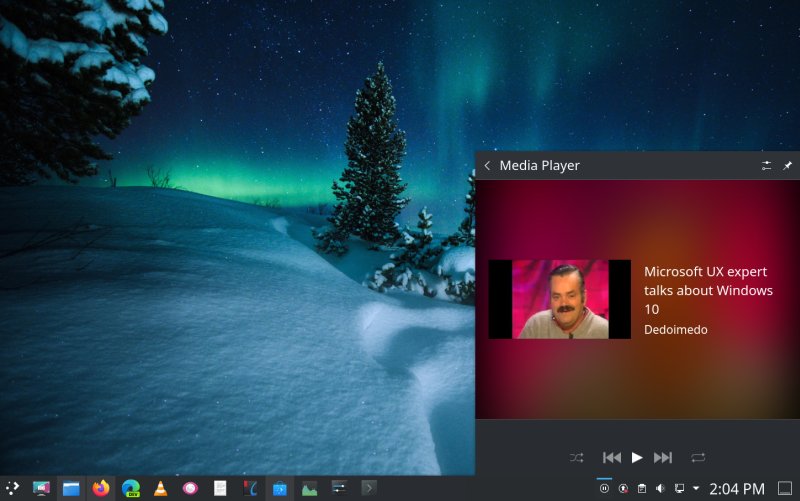Go back to the previous track
The height and width of the screenshot is (501, 800).
coord(612,457)
